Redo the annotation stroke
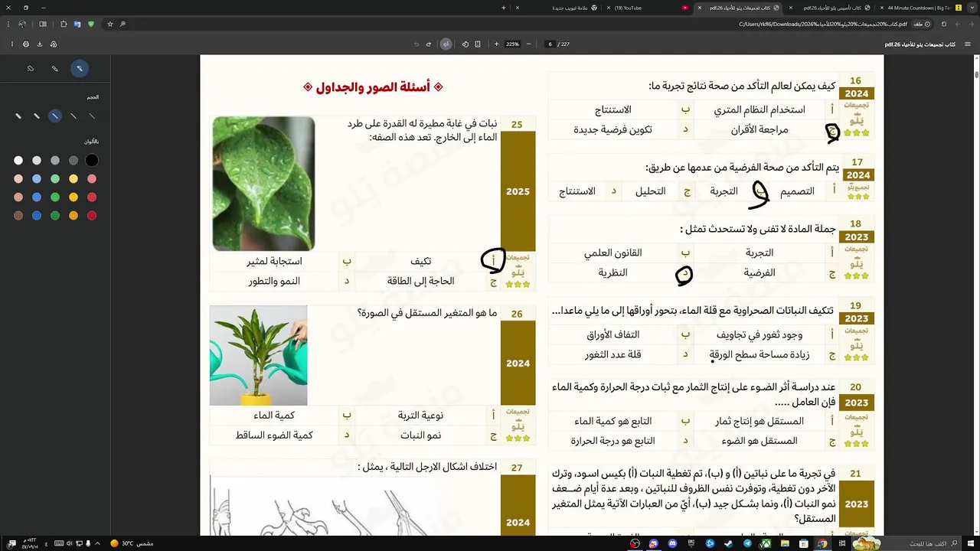980x551 pixels. pyautogui.click(x=416, y=44)
